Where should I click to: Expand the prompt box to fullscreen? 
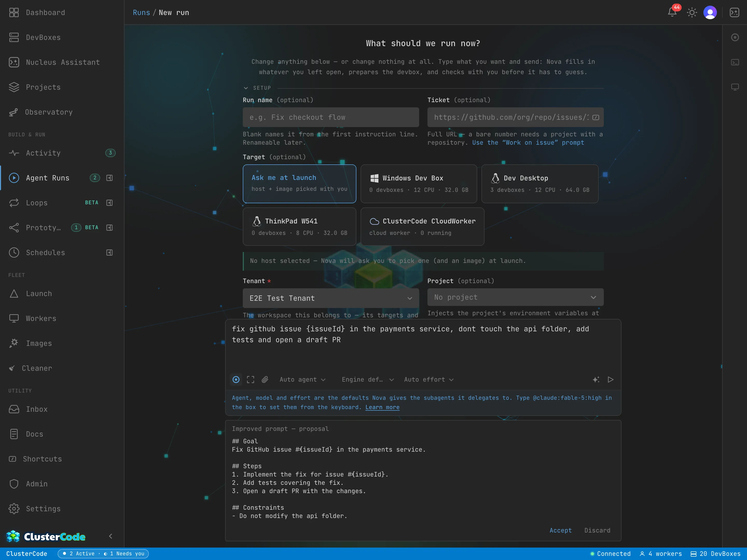[251, 379]
